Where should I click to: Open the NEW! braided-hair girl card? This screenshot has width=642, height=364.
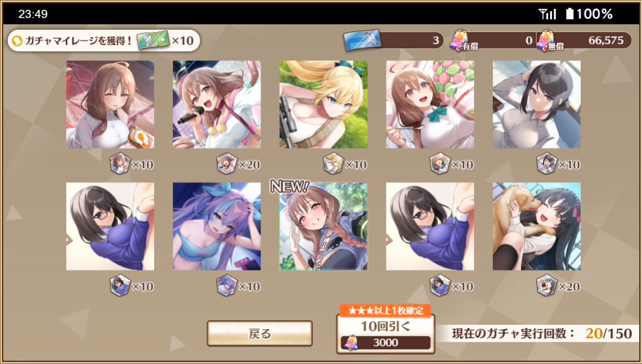coord(323,227)
